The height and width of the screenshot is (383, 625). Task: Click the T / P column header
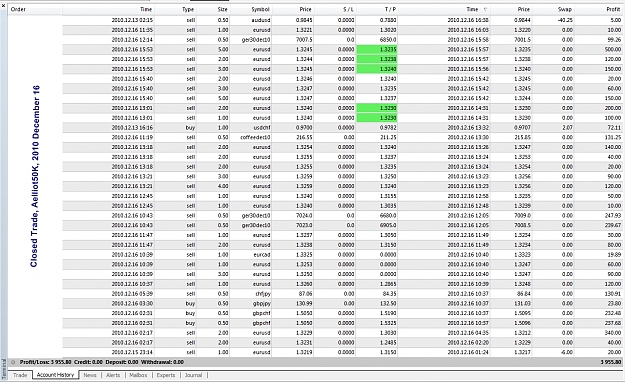tap(389, 9)
